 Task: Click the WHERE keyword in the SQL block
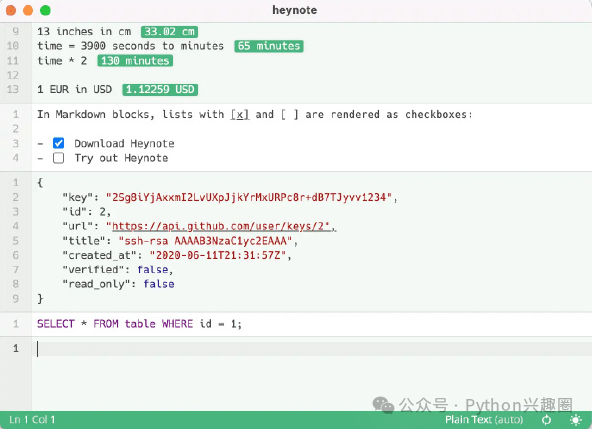177,324
